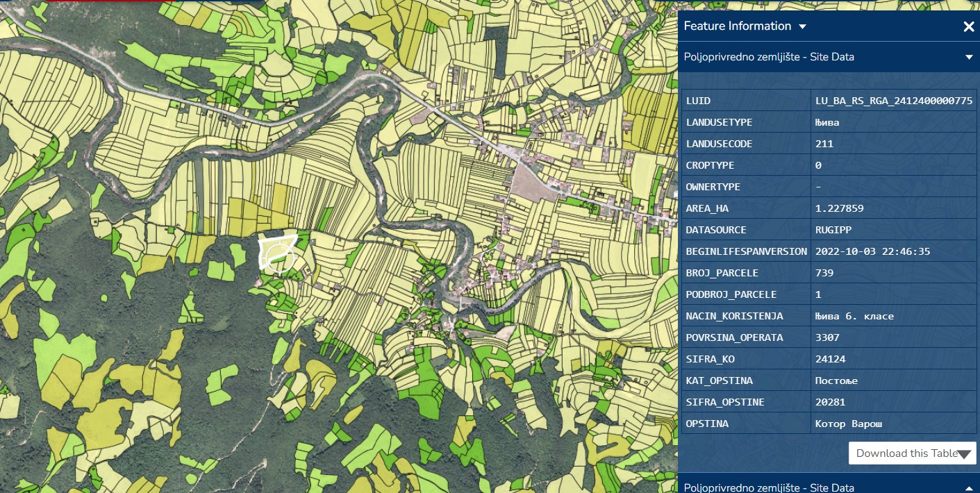
Task: Select the KAT_OPSTINA row showing Постоље
Action: click(836, 381)
